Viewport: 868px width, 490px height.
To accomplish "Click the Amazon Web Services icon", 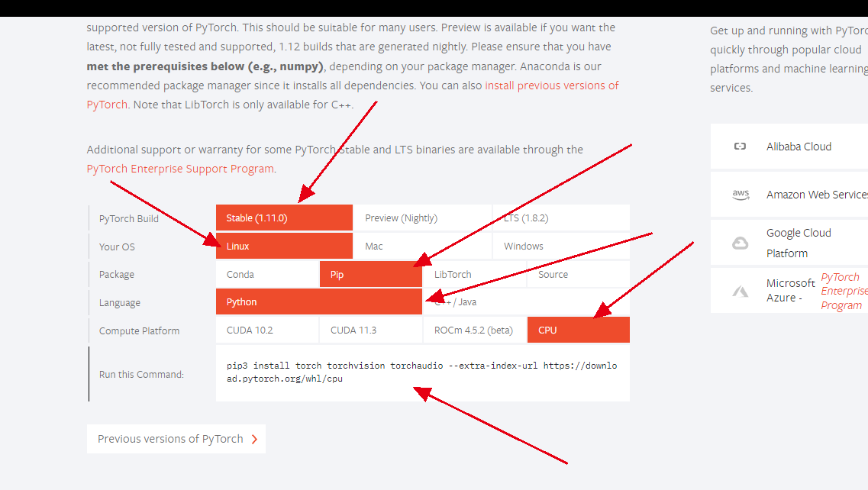I will 740,195.
